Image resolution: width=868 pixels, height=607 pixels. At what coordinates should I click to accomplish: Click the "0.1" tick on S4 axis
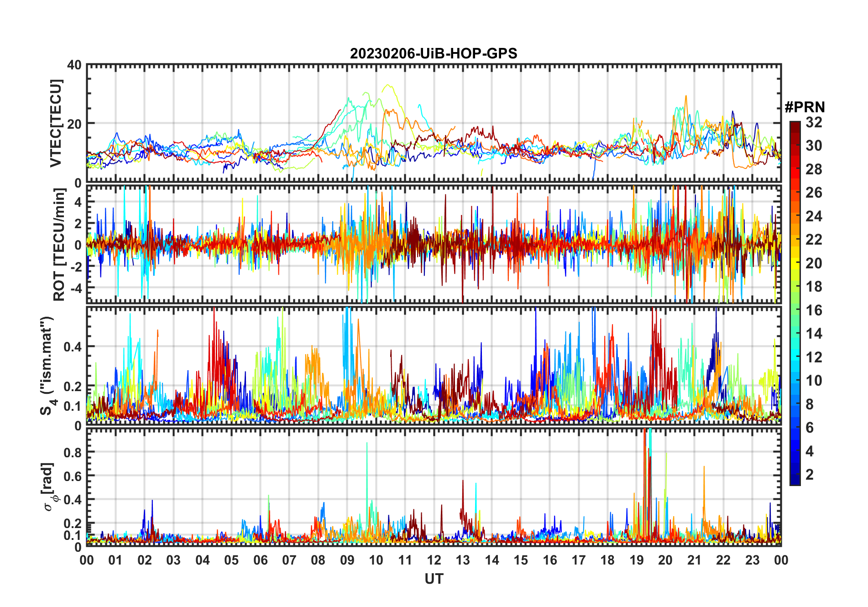pos(73,406)
